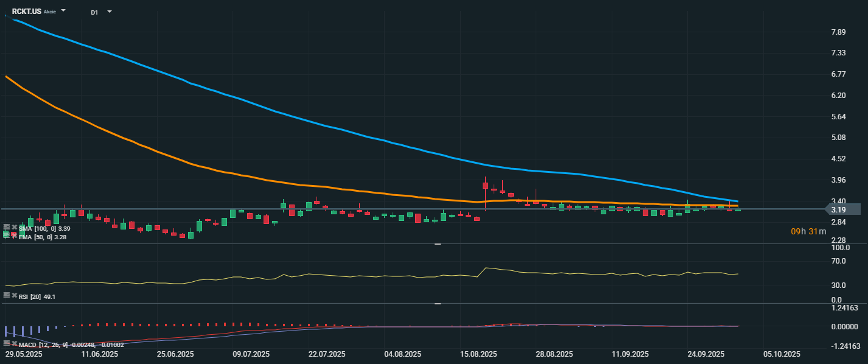Remove the RSI indicator with X icon
This screenshot has width=868, height=364.
point(14,295)
